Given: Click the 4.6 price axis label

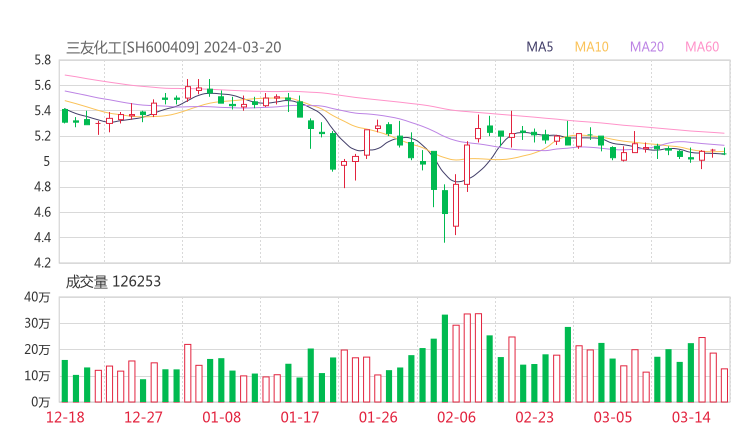Looking at the screenshot, I should pyautogui.click(x=42, y=212).
